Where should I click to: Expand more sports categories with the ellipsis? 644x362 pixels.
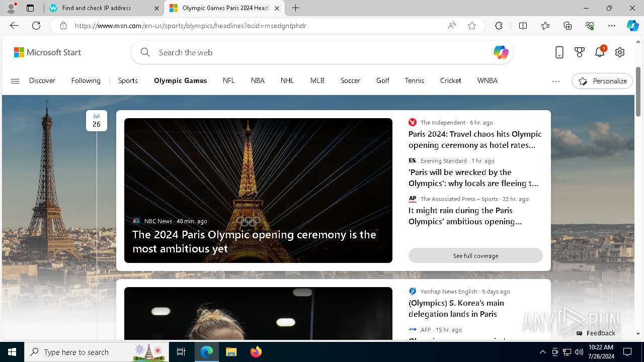[556, 81]
